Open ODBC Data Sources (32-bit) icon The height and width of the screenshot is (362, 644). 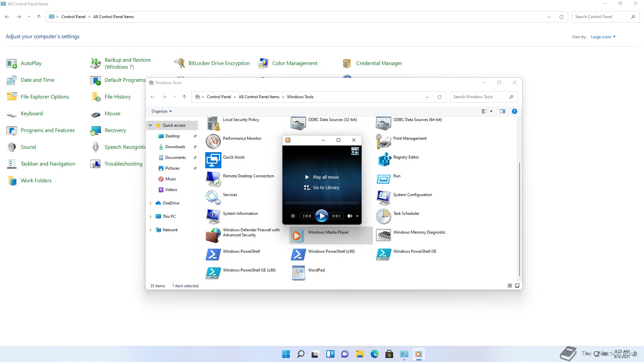tap(298, 123)
